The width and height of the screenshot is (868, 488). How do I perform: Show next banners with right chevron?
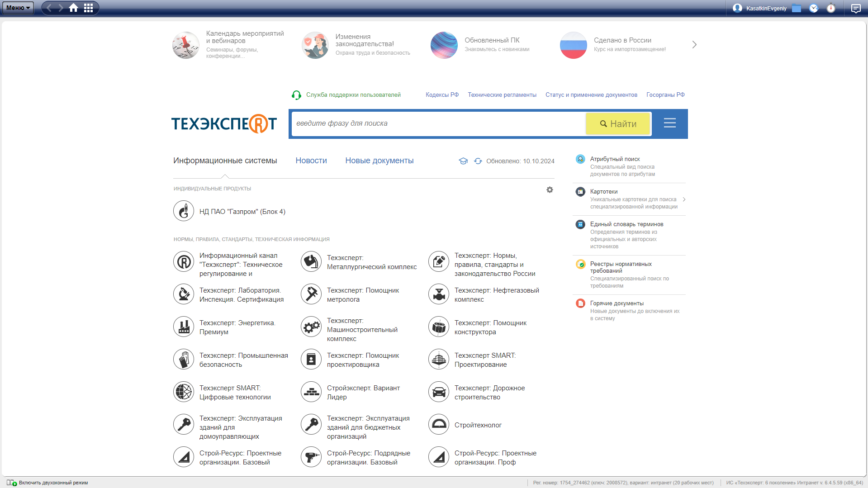(694, 45)
